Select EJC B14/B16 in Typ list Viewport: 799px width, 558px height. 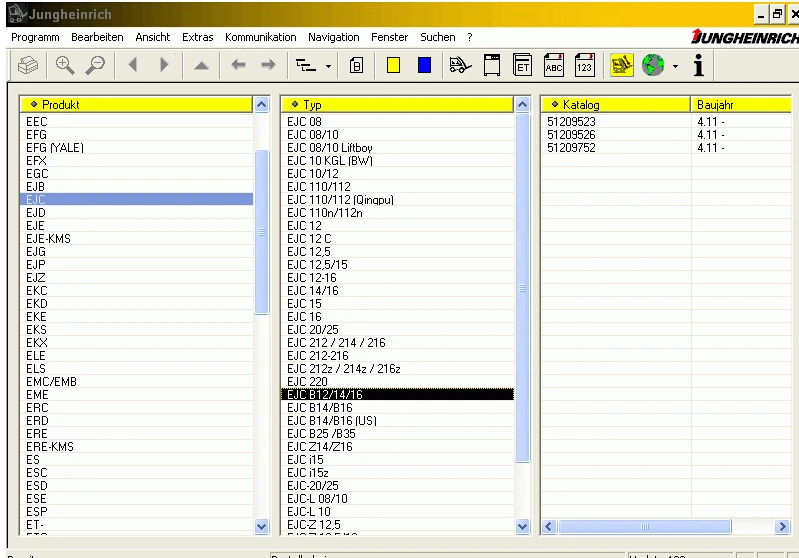coord(319,408)
